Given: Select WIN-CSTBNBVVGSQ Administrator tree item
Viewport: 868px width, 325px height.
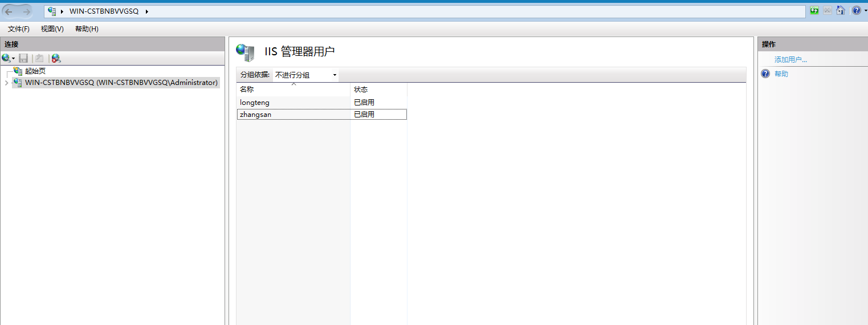Looking at the screenshot, I should coord(121,83).
